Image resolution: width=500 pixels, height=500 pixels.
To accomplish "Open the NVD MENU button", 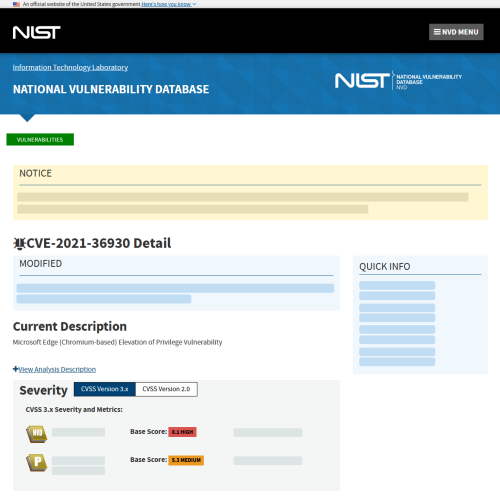I will (x=456, y=32).
